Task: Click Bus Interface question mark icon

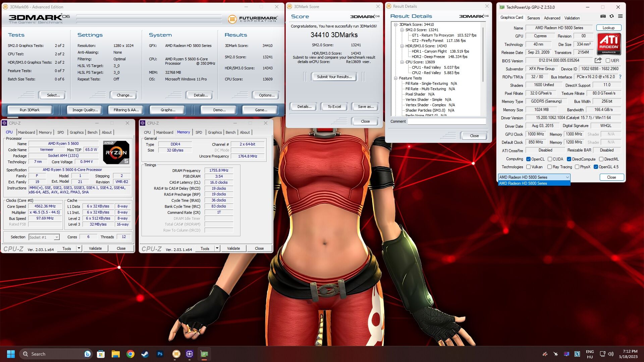Action: (620, 77)
